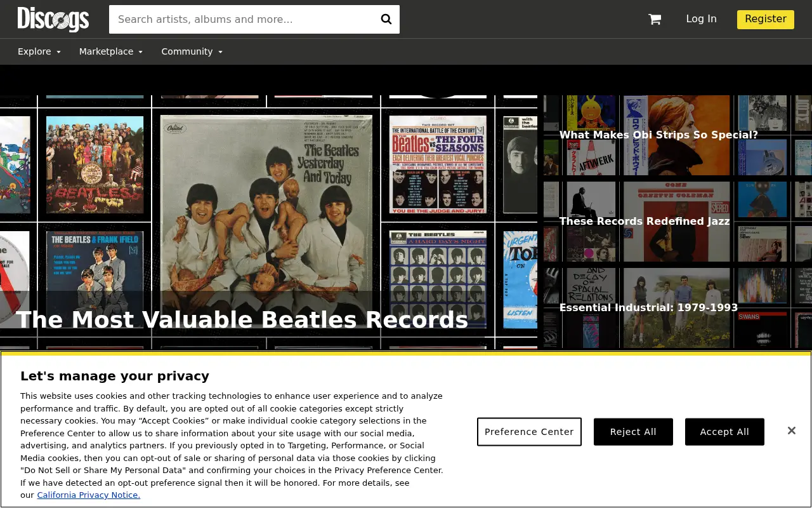Image resolution: width=812 pixels, height=508 pixels.
Task: Click the search magnifier icon
Action: point(386,19)
